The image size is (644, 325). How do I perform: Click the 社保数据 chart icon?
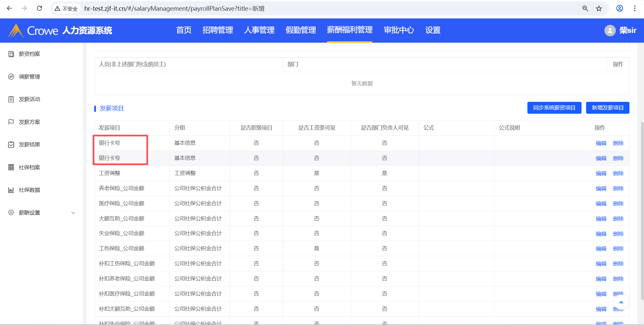(x=11, y=190)
